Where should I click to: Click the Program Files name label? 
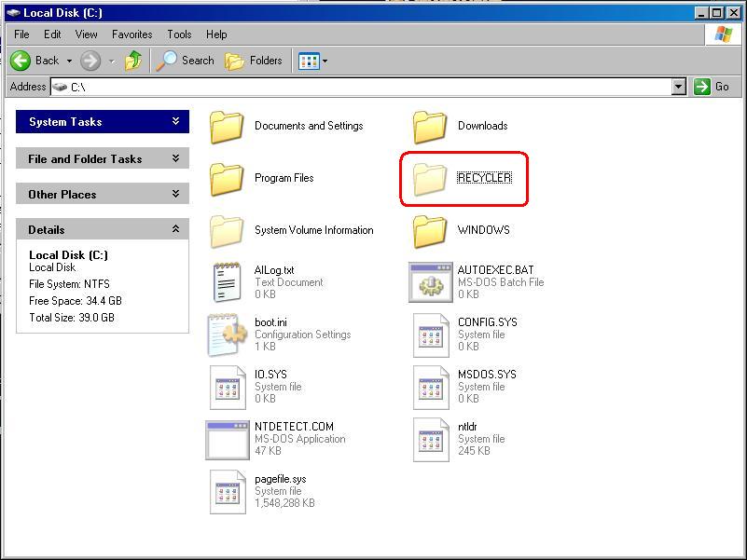[284, 178]
